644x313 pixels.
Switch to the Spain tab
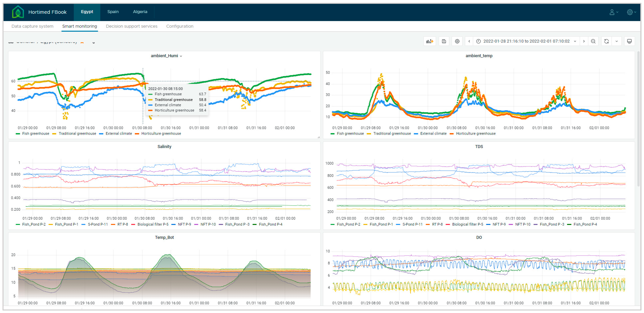113,12
